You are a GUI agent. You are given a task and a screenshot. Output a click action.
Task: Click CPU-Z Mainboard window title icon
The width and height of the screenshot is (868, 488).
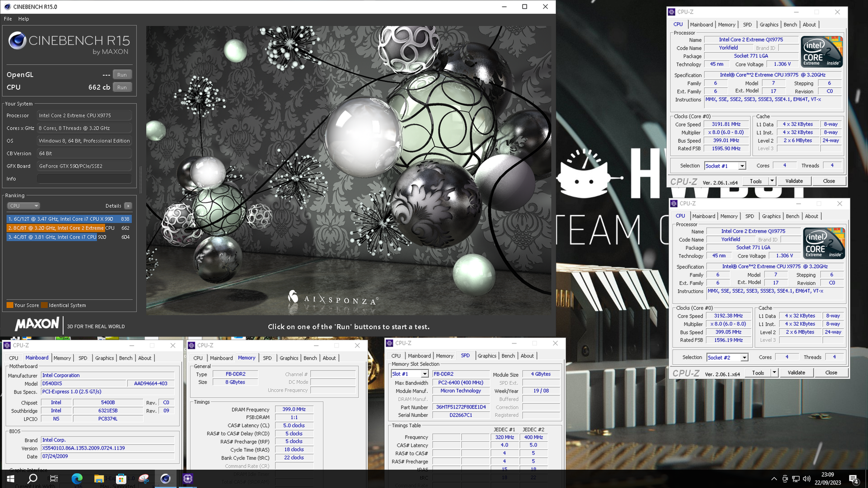click(x=7, y=345)
